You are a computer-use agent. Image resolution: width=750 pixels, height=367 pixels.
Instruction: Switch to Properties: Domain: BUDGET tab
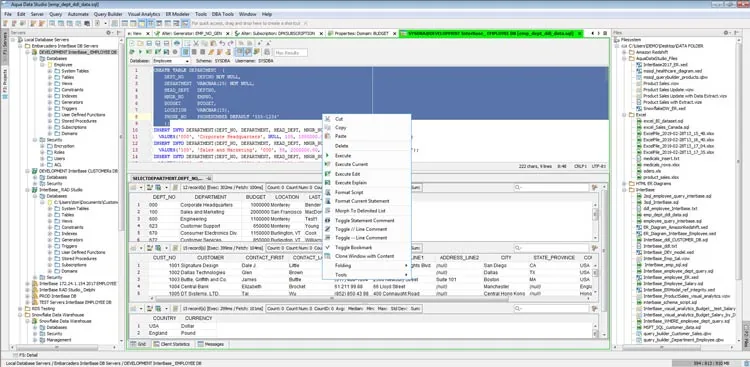point(362,33)
